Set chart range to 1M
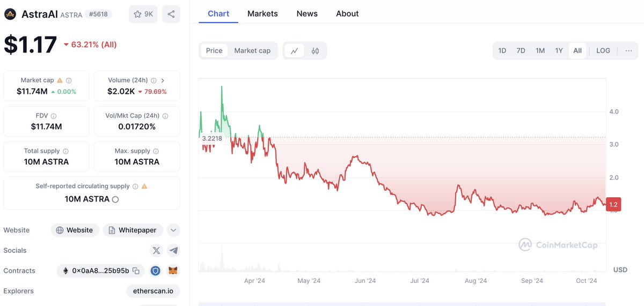The height and width of the screenshot is (306, 644). coord(540,51)
